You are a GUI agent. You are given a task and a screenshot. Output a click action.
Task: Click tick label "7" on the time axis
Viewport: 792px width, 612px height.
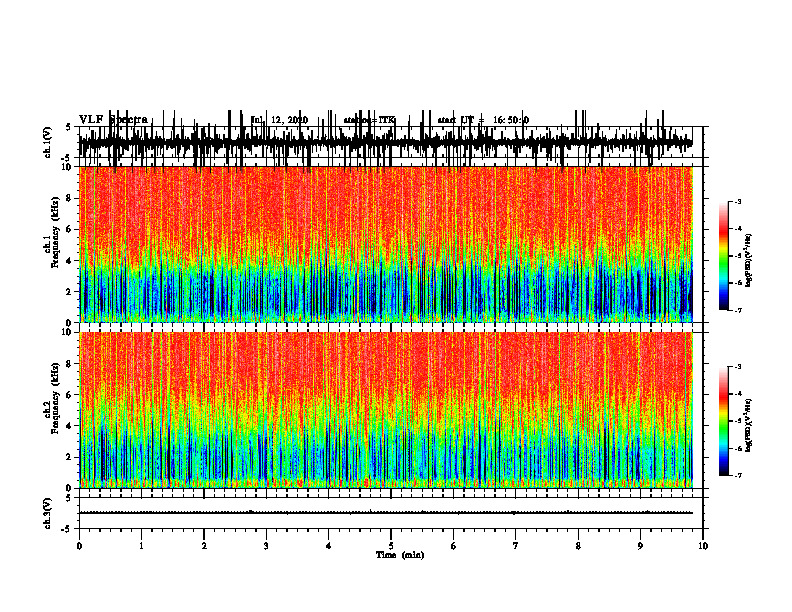click(516, 546)
